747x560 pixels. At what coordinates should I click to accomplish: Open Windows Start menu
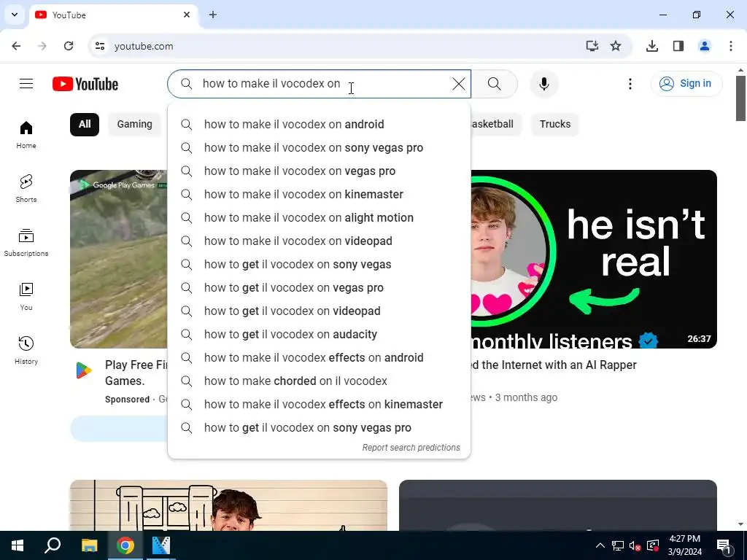(x=18, y=545)
